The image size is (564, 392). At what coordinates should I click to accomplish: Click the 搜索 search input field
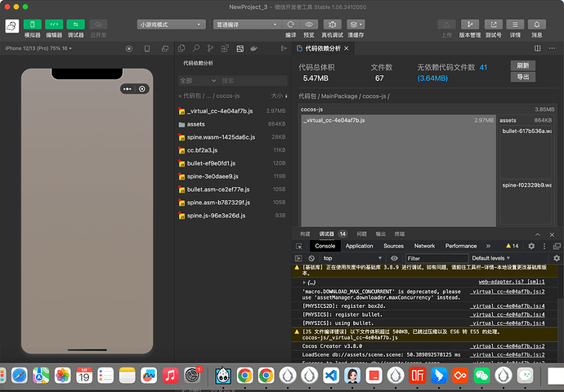pos(253,81)
